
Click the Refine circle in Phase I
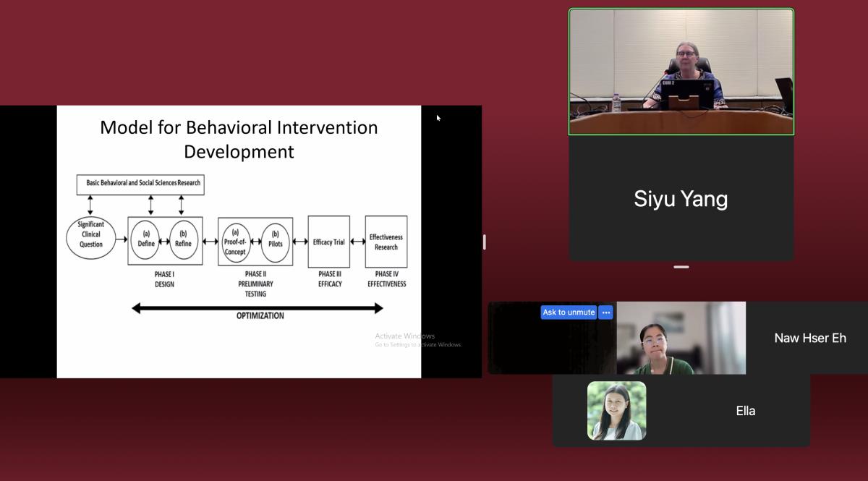[183, 239]
